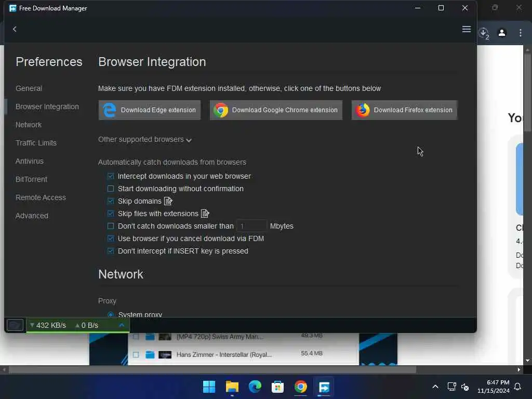Click the network status tray icon
Screen dimensions: 532x399
click(451, 387)
